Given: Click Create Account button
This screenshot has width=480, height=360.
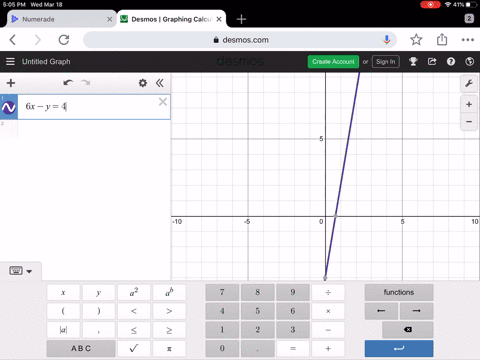Looking at the screenshot, I should pyautogui.click(x=333, y=62).
